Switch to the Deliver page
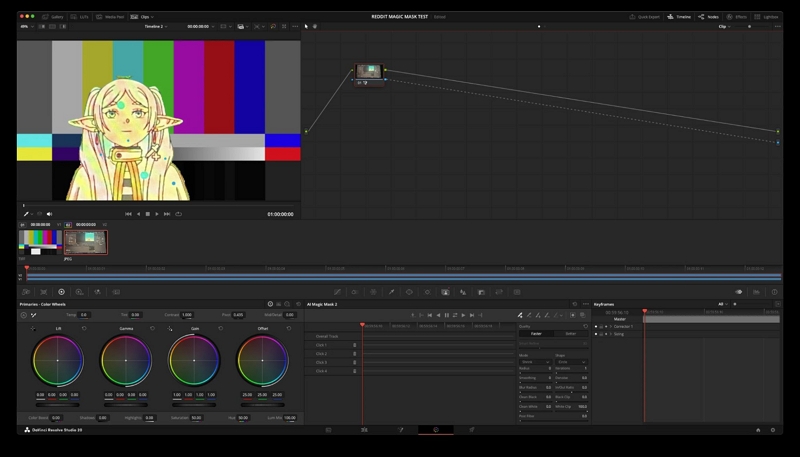Image resolution: width=800 pixels, height=457 pixels. coord(472,430)
